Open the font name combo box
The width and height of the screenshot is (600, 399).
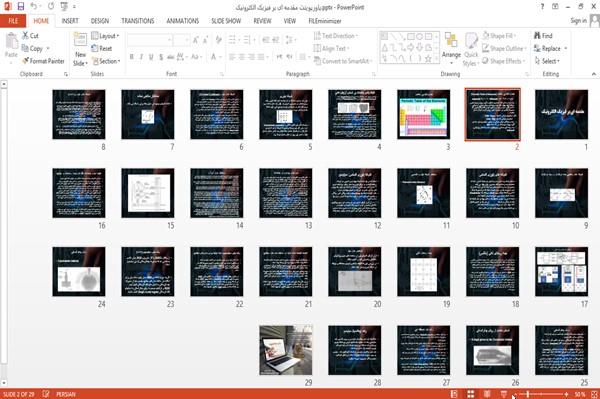tap(149, 40)
